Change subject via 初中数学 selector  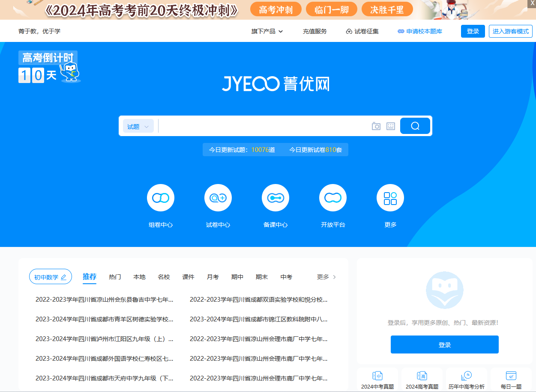[x=50, y=277]
